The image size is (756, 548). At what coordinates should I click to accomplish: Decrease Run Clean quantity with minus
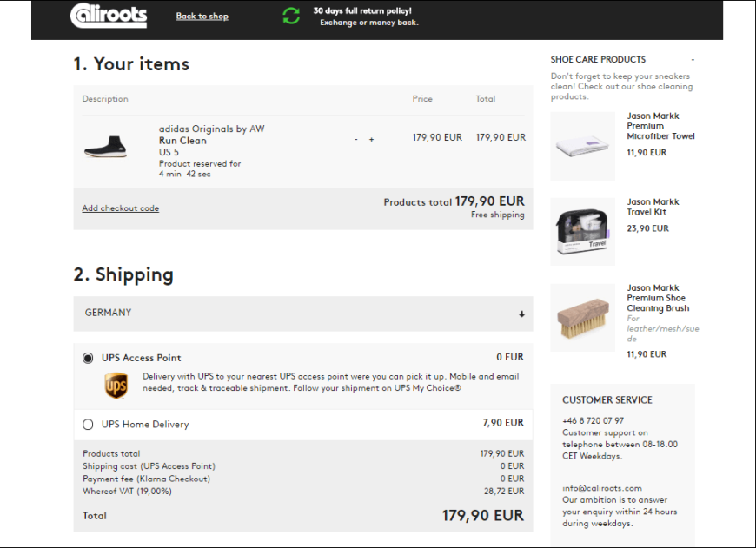(x=356, y=139)
